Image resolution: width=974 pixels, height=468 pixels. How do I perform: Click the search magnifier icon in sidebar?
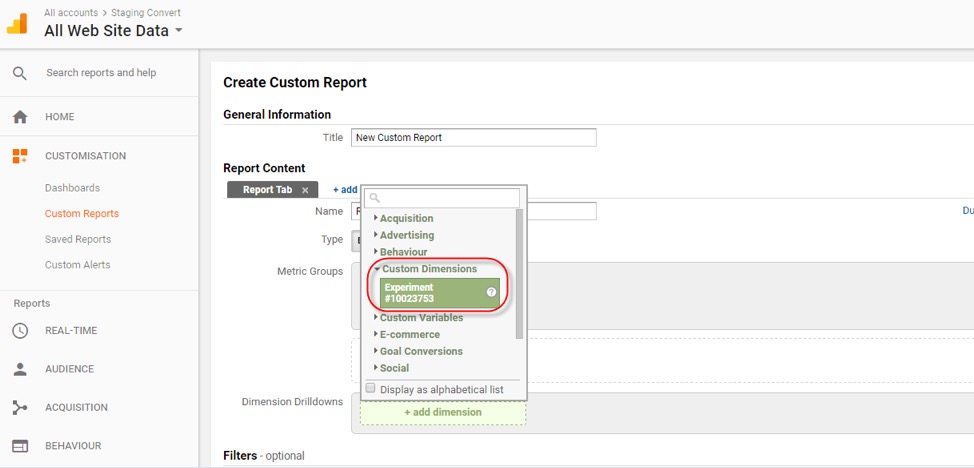20,73
